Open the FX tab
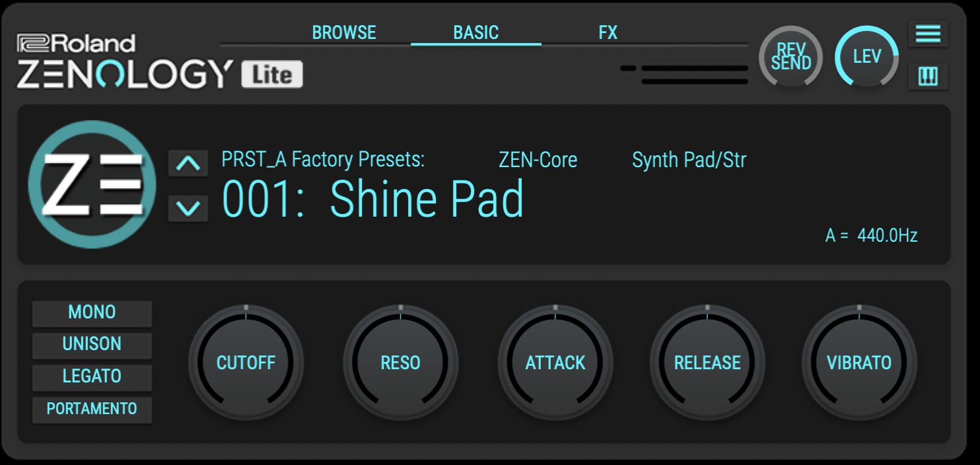This screenshot has height=465, width=980. tap(608, 32)
